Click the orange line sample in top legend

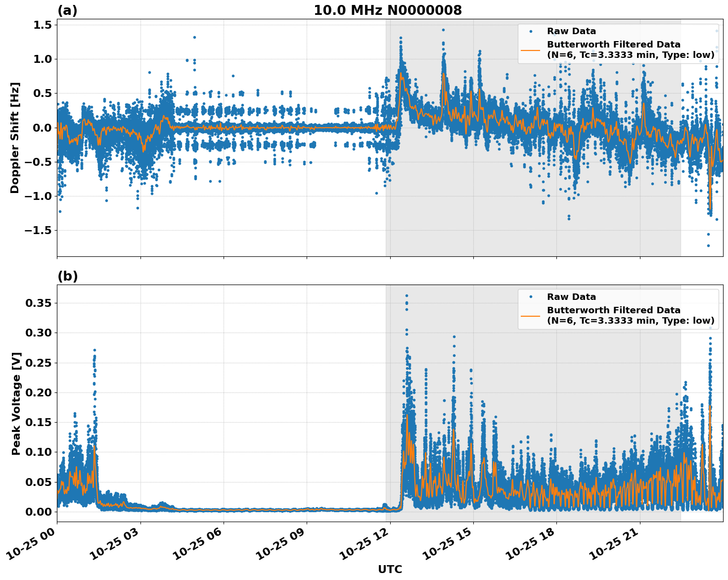pyautogui.click(x=531, y=50)
